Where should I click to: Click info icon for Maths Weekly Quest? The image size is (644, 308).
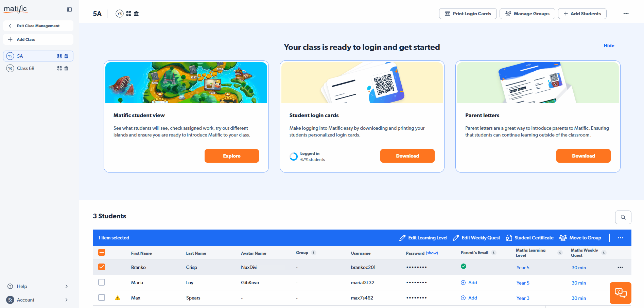pos(604,253)
